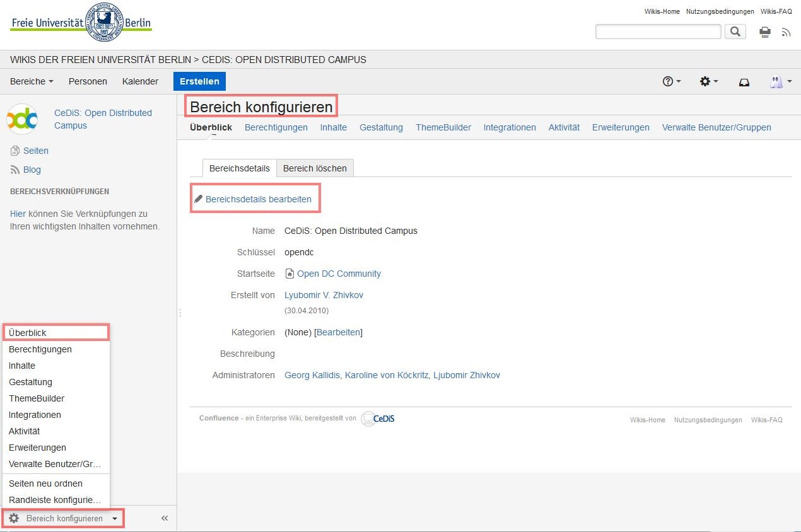Switch to the Erweiterungen tab
The width and height of the screenshot is (801, 532).
tap(621, 127)
